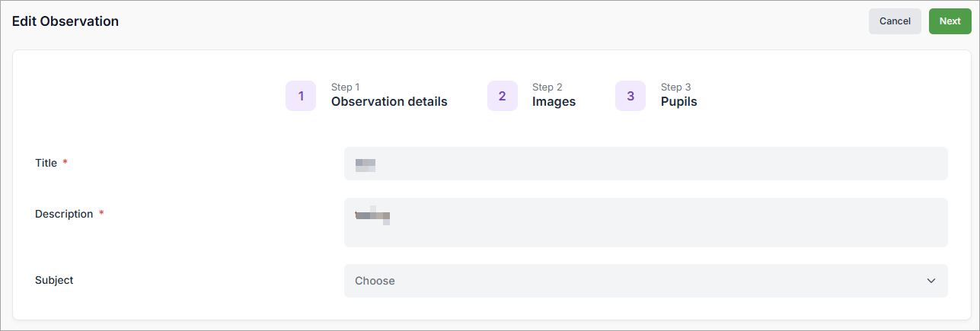Go to Observation details step label
980x331 pixels.
(x=389, y=102)
